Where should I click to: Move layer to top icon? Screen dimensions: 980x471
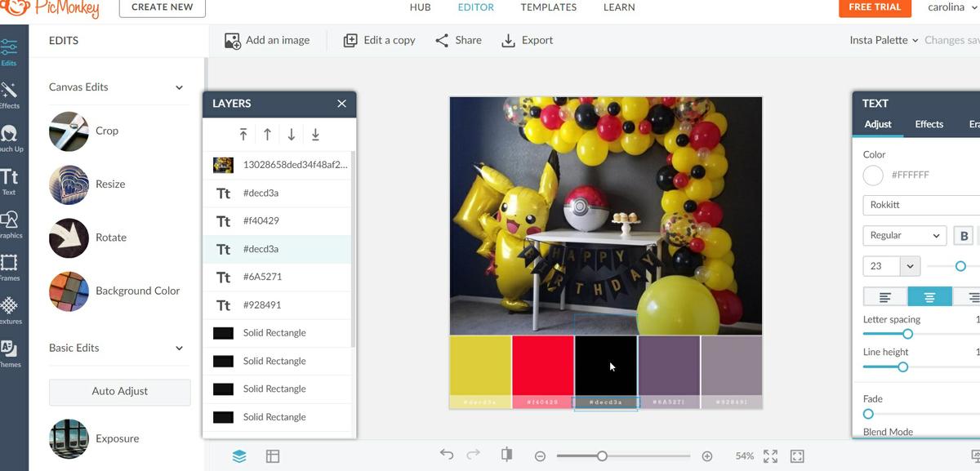[x=243, y=135]
